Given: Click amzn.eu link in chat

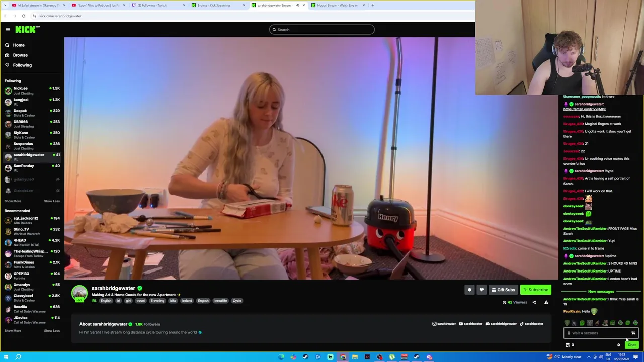Looking at the screenshot, I should [584, 109].
